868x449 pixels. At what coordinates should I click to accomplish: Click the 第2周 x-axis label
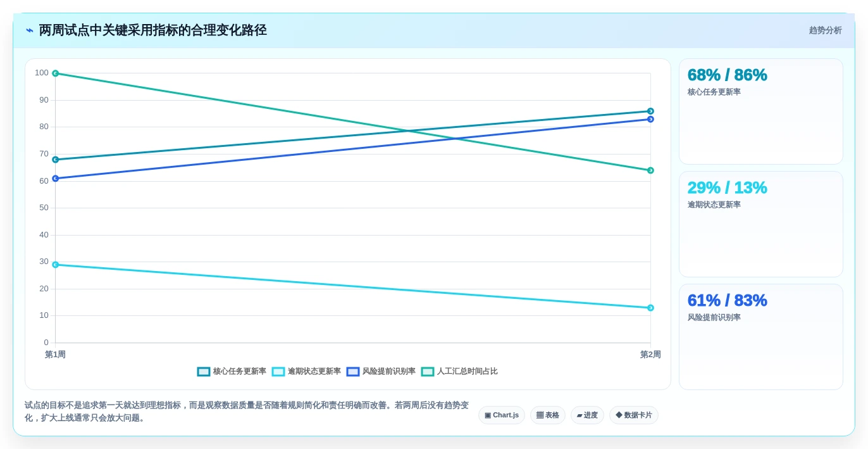coord(650,355)
